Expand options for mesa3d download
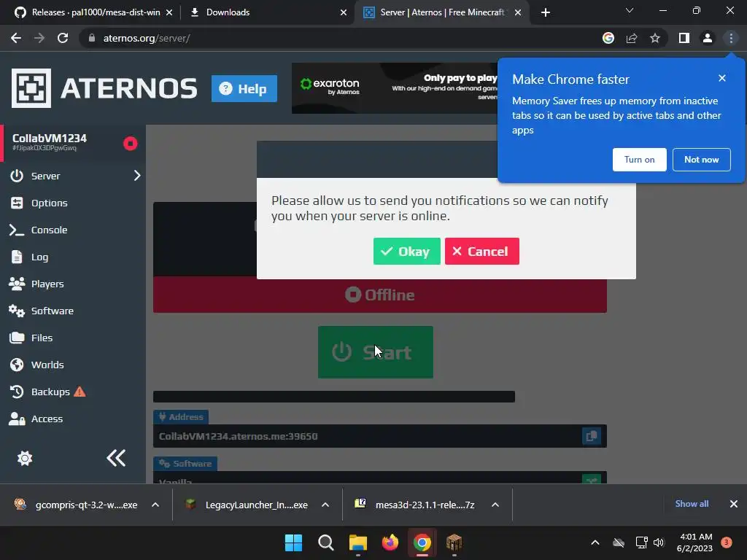Image resolution: width=747 pixels, height=560 pixels. (495, 505)
